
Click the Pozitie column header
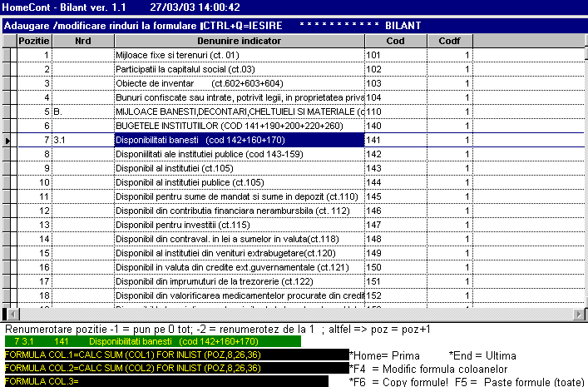(34, 41)
